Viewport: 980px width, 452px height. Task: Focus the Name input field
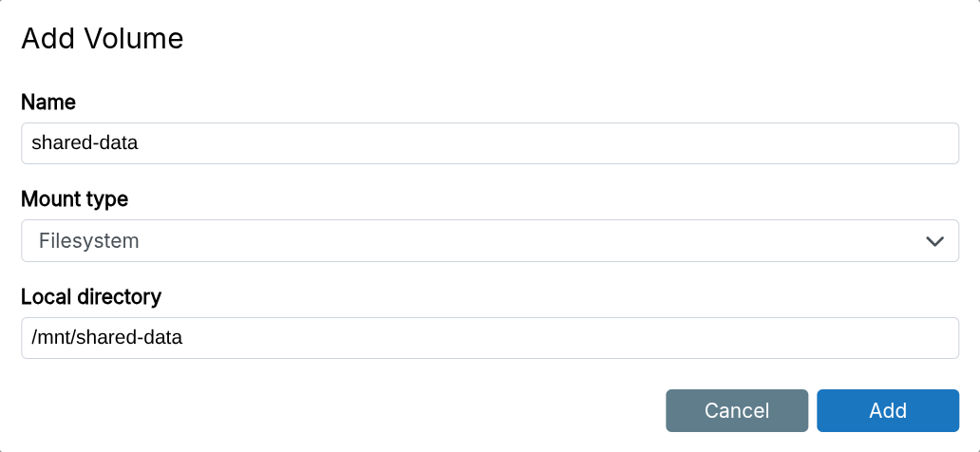click(489, 143)
